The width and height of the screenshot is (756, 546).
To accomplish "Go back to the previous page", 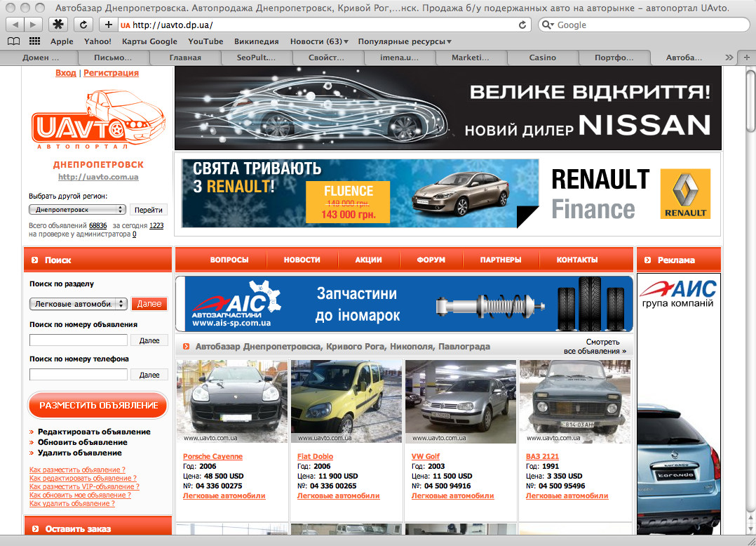I will click(15, 25).
